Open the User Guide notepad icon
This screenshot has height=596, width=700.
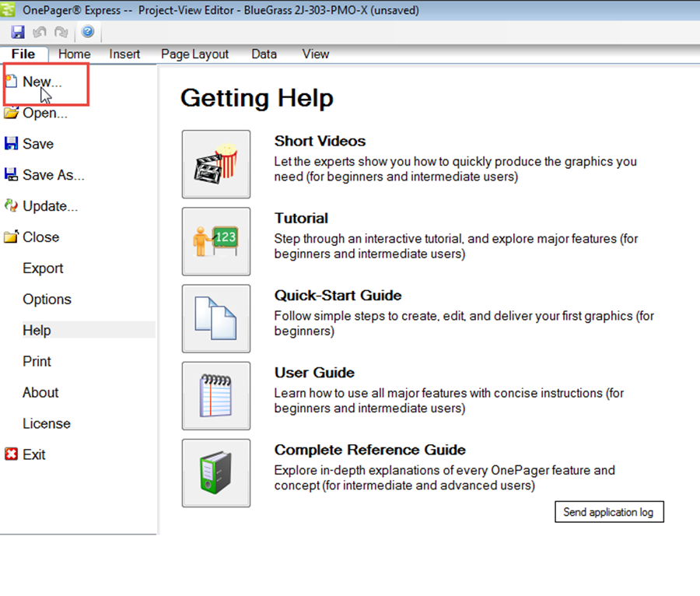tap(215, 395)
